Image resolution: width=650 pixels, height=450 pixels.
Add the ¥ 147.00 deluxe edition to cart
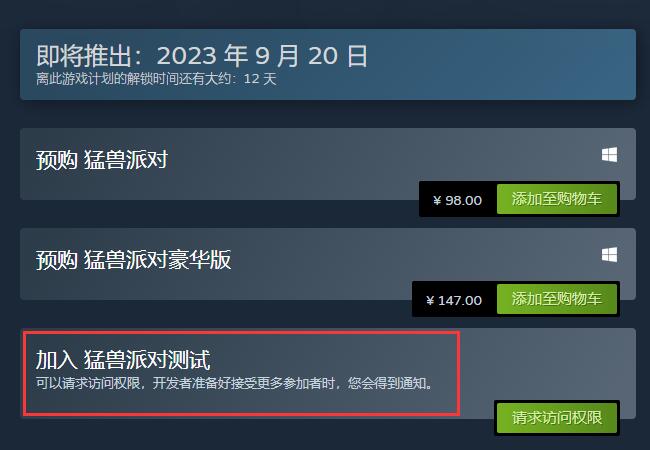557,299
